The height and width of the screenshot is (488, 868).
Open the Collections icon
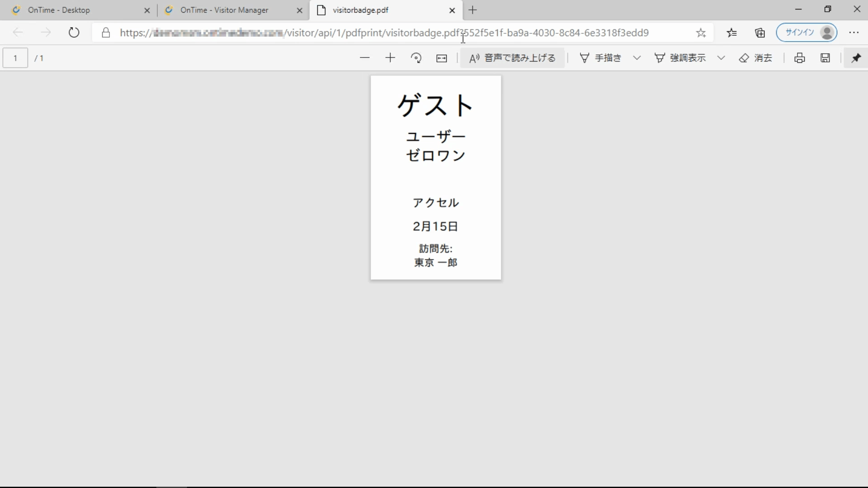click(760, 33)
